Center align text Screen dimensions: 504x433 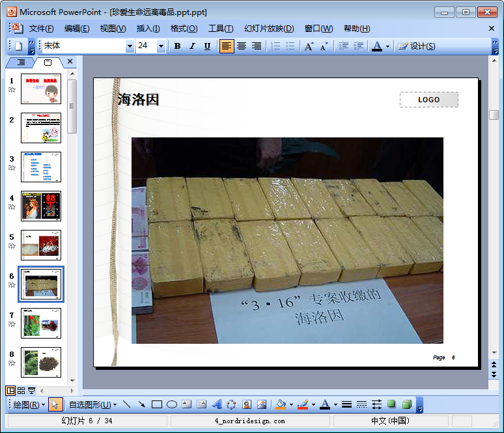click(x=242, y=46)
